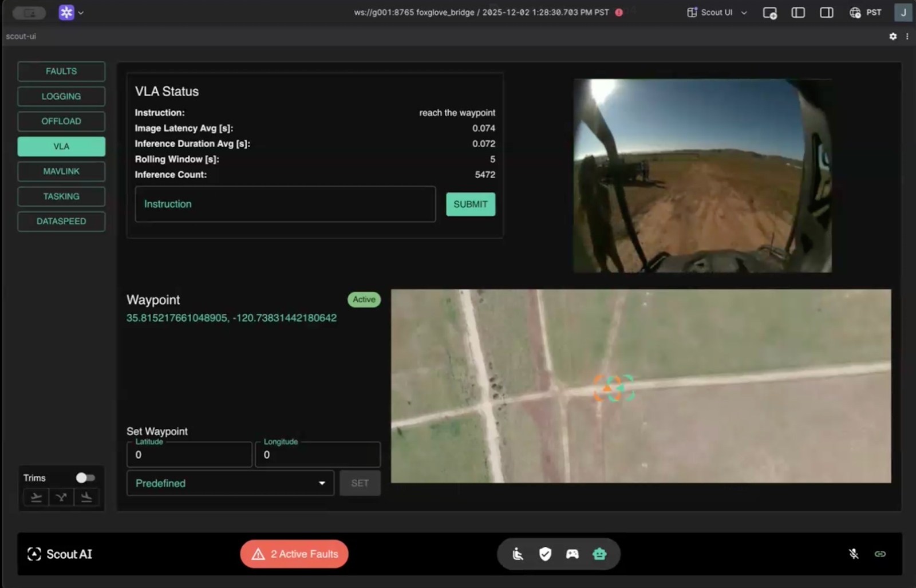The width and height of the screenshot is (916, 588).
Task: Click the link connection icon
Action: point(880,554)
